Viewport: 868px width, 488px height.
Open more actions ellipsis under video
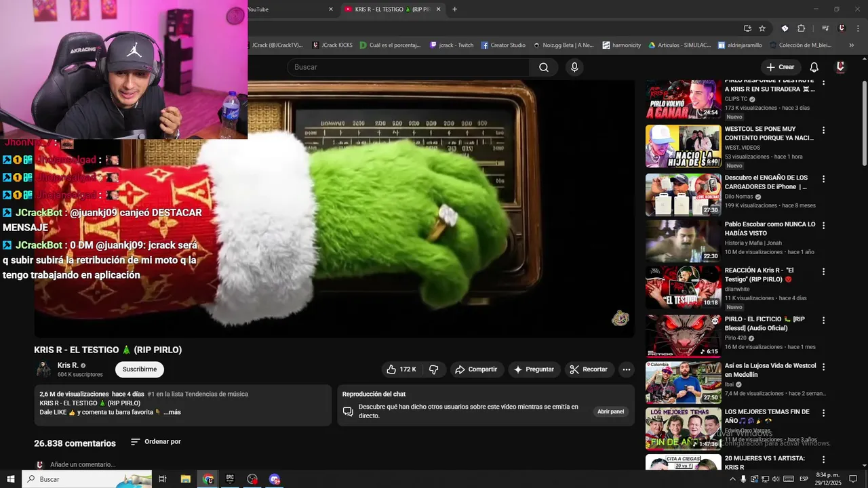point(627,369)
